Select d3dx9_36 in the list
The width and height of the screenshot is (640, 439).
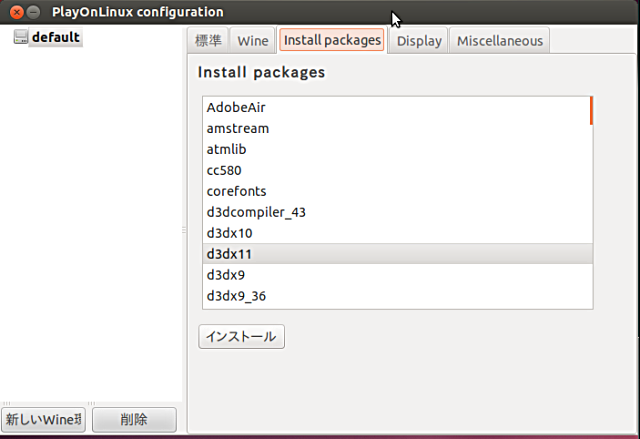pos(398,296)
